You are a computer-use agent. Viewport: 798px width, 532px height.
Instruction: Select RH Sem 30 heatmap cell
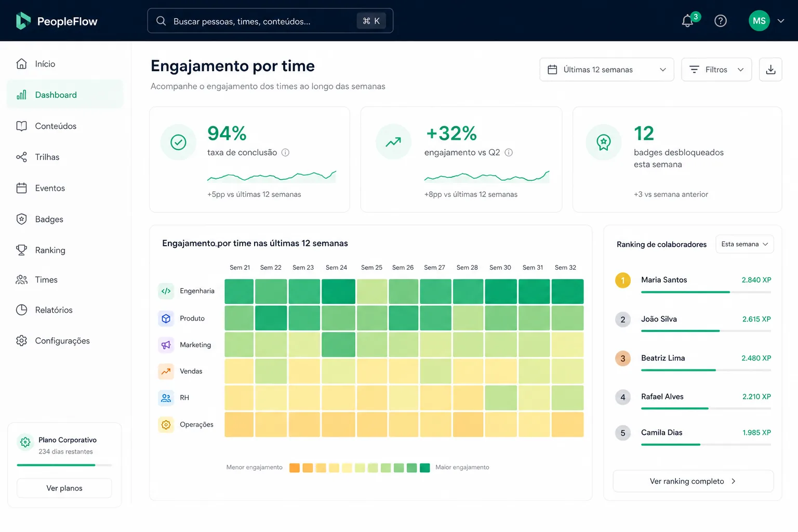(501, 398)
